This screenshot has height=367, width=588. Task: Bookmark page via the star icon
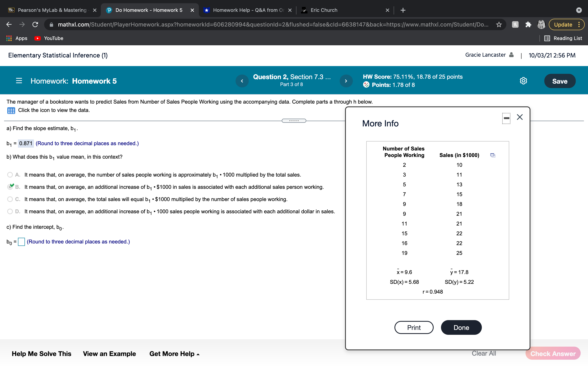pos(499,24)
